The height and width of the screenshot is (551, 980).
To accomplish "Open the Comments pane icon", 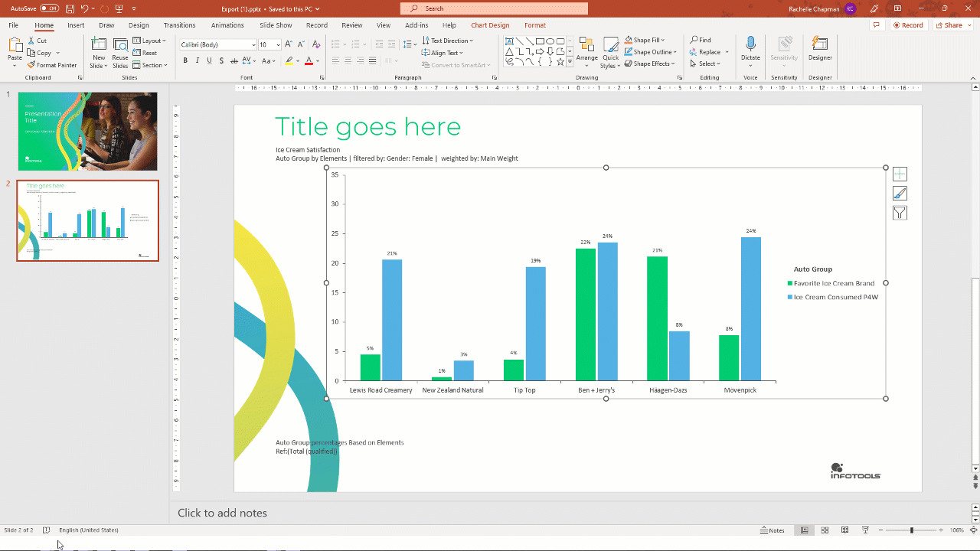I will pos(876,25).
